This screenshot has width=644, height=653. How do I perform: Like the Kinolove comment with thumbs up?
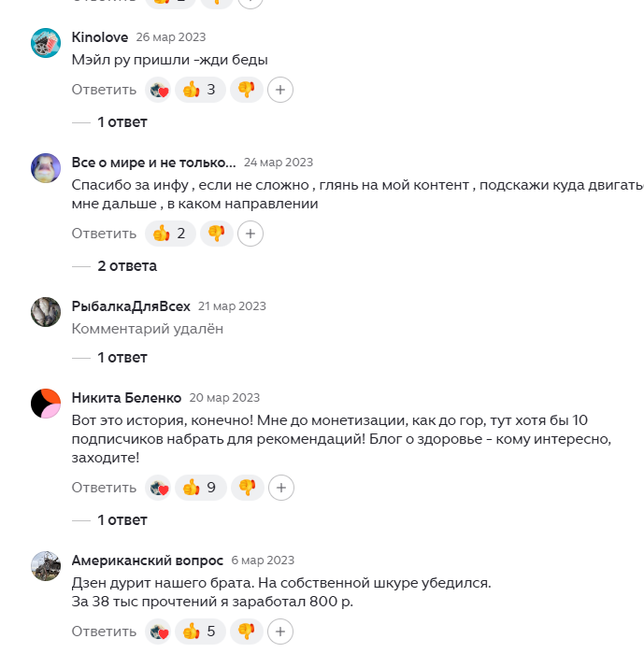[200, 90]
